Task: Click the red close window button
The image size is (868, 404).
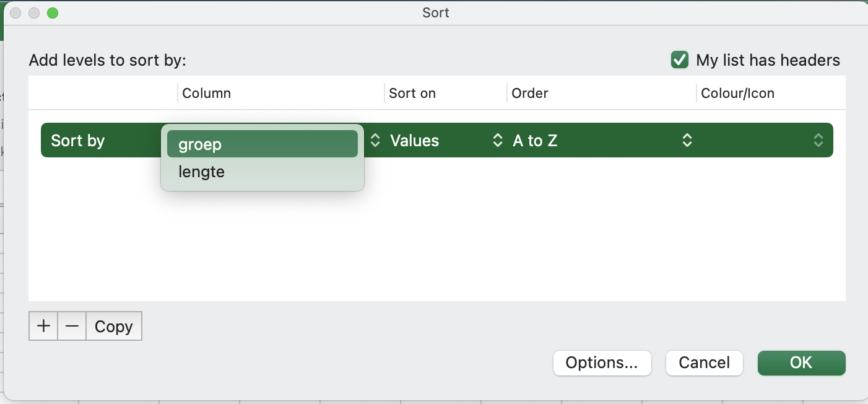Action: tap(15, 13)
